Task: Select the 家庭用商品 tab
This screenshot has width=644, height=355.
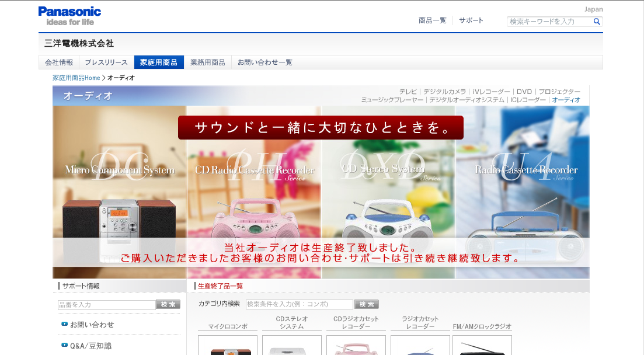Action: [159, 62]
